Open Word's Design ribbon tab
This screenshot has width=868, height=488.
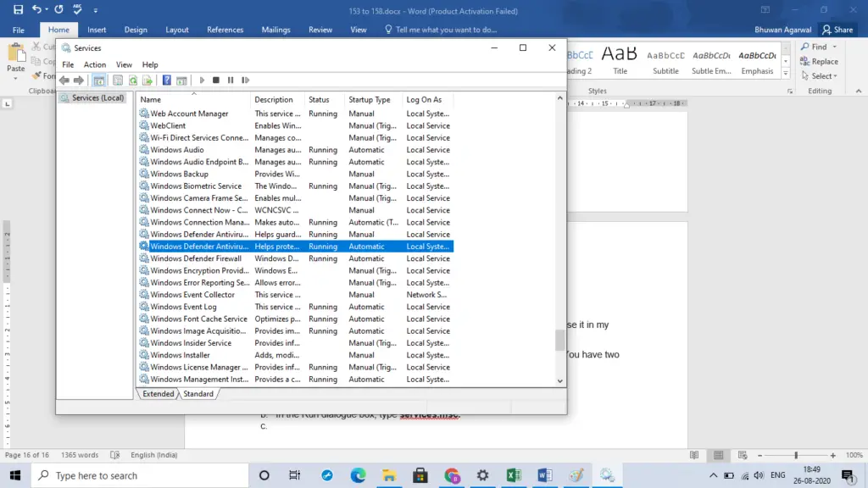136,30
